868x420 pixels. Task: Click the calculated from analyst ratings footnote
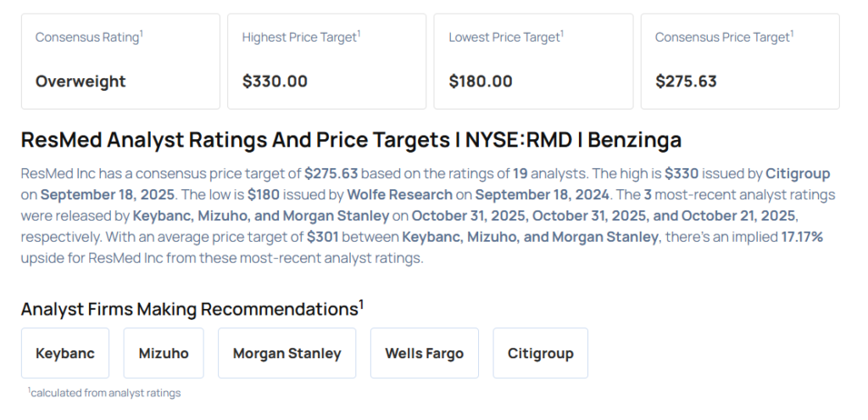coord(105,393)
